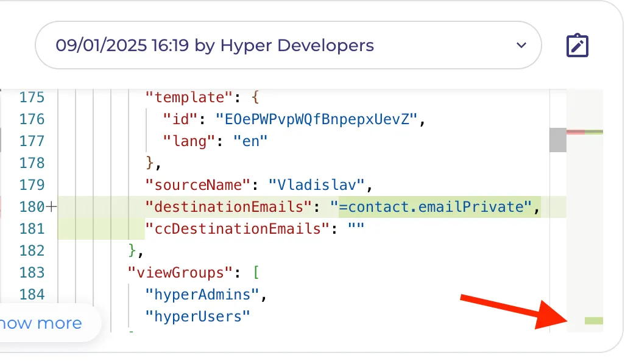Click line number 178

32,163
